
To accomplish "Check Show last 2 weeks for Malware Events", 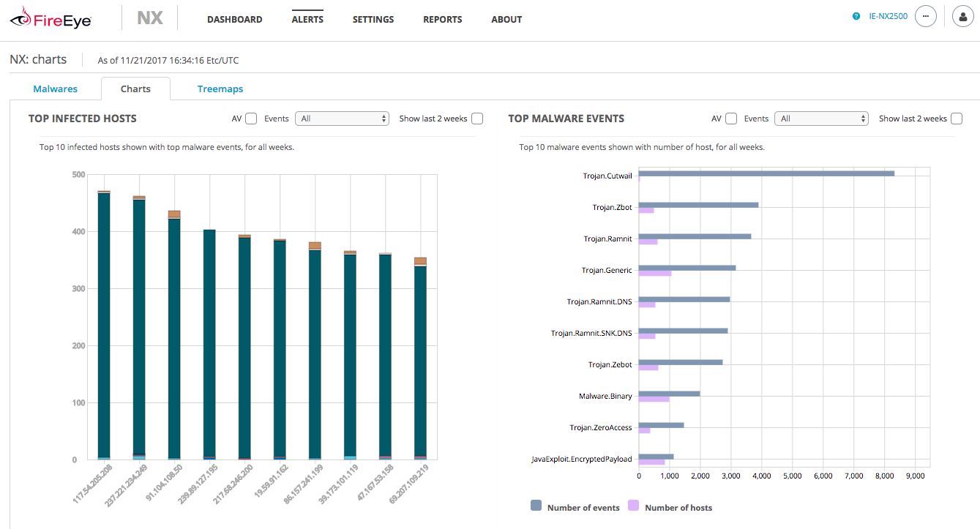I will point(957,119).
